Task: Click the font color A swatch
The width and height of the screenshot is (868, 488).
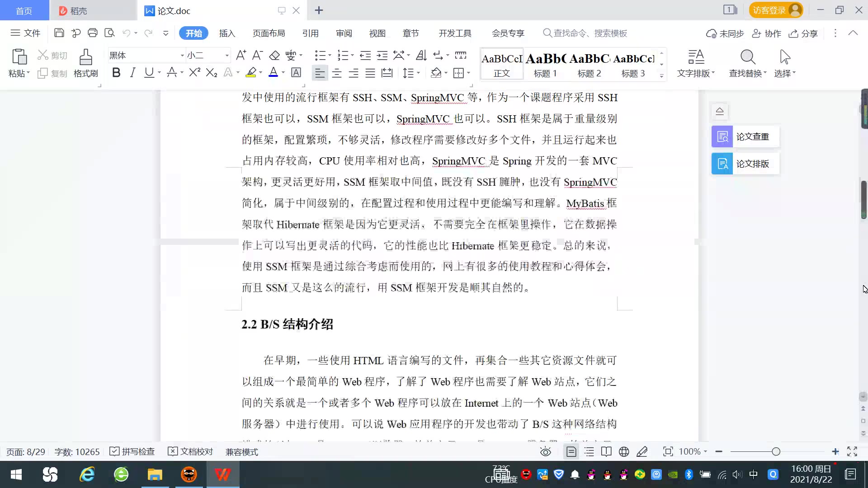Action: [x=273, y=72]
